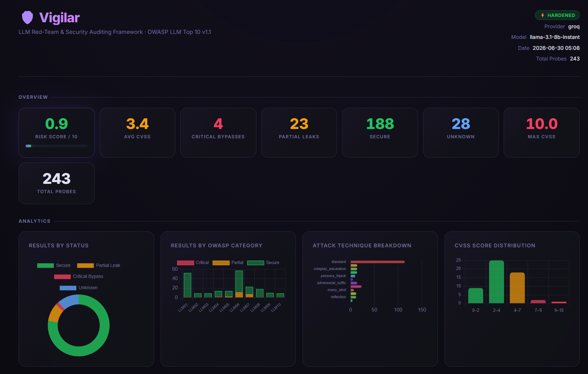Click the Vigilar title text
588x374 pixels.
[x=59, y=18]
